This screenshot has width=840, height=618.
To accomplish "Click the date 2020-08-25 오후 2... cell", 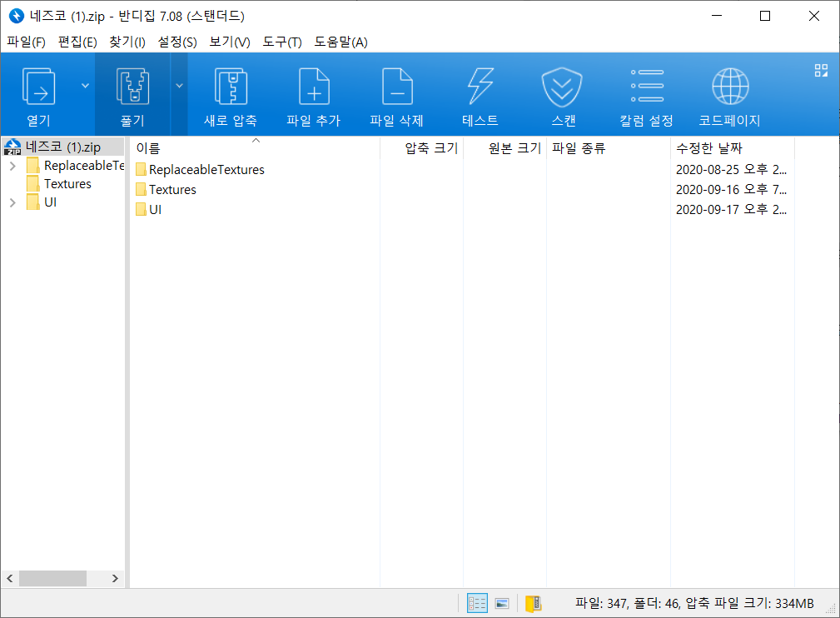I will (731, 170).
